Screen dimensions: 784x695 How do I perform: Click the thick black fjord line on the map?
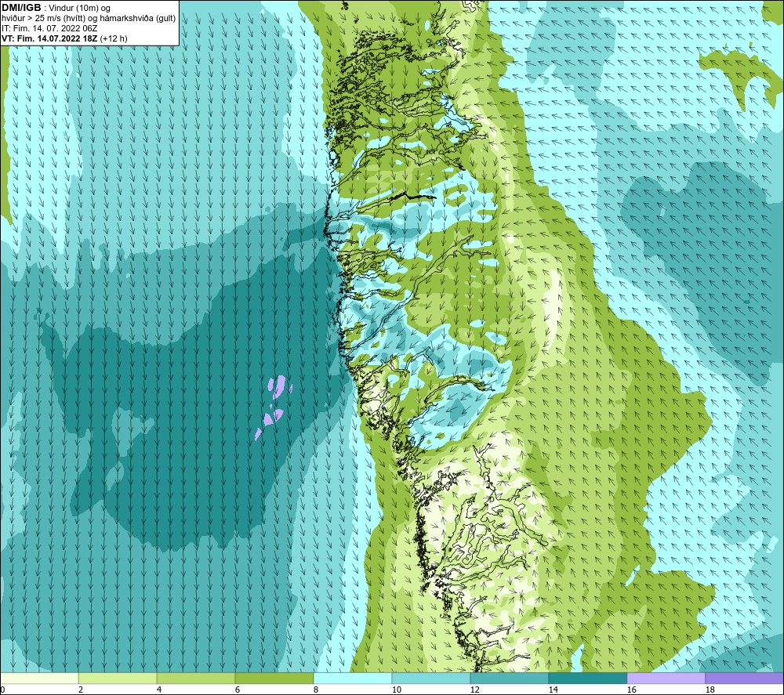(412, 197)
